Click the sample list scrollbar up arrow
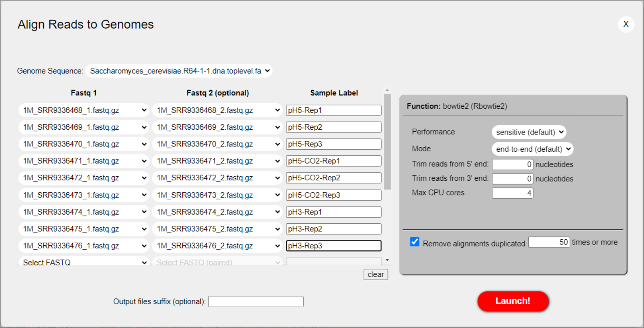The image size is (644, 328). [x=387, y=90]
